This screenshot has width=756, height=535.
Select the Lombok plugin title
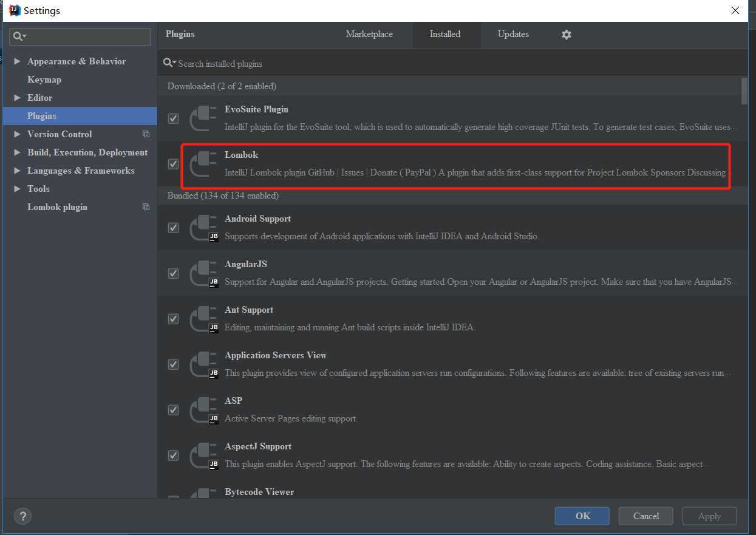click(241, 155)
